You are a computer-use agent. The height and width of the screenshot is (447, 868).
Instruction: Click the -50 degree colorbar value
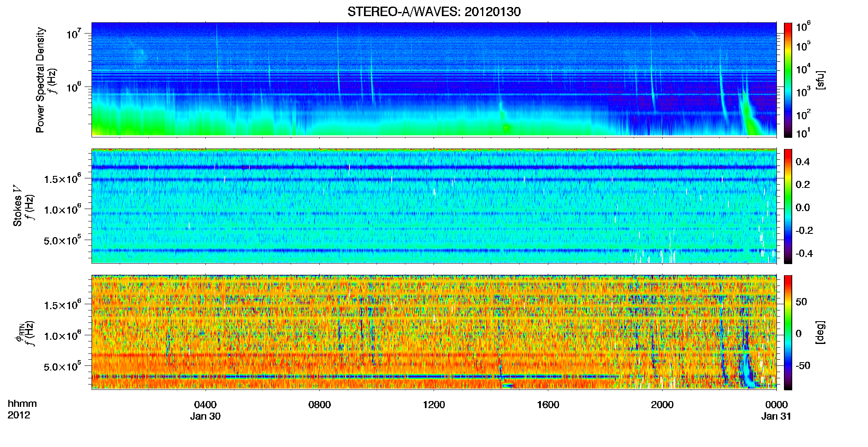coord(803,365)
